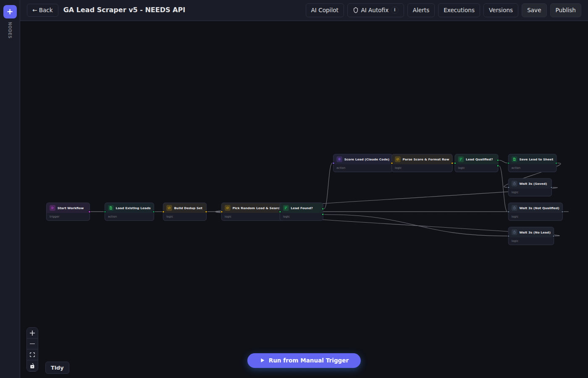The height and width of the screenshot is (378, 588).
Task: Click the green output port on Lead Found?
Action: 323,208
